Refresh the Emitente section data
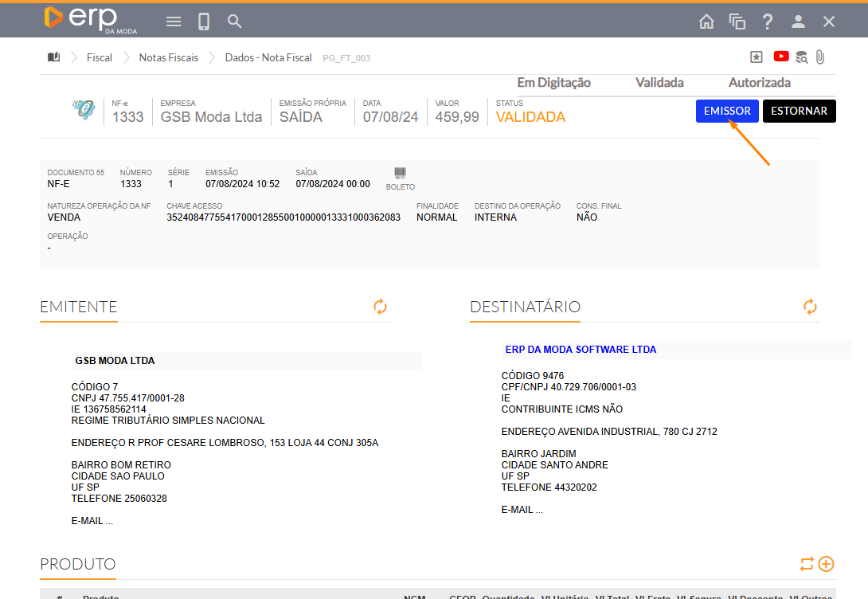Image resolution: width=868 pixels, height=599 pixels. pos(380,307)
